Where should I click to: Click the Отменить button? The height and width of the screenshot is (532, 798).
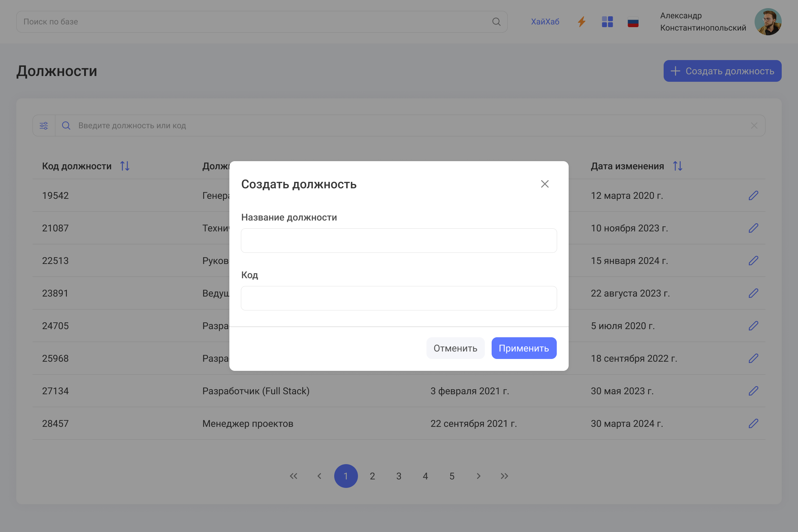455,348
